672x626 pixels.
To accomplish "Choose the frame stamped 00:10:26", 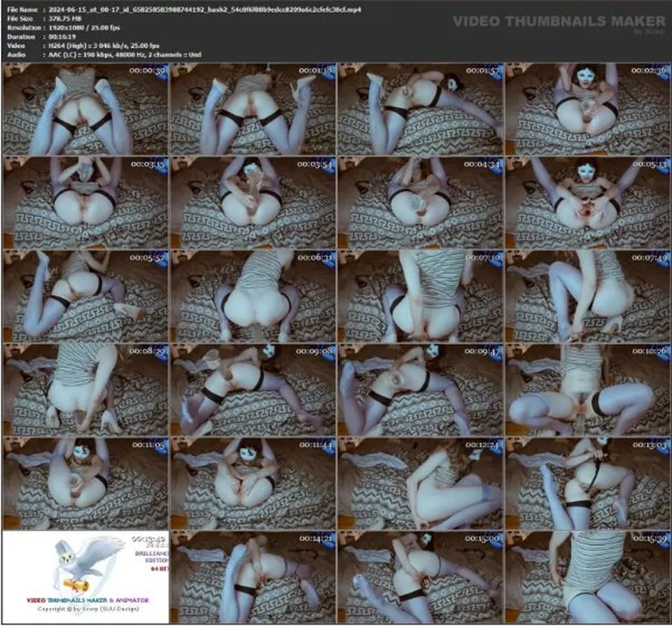I will 588,390.
